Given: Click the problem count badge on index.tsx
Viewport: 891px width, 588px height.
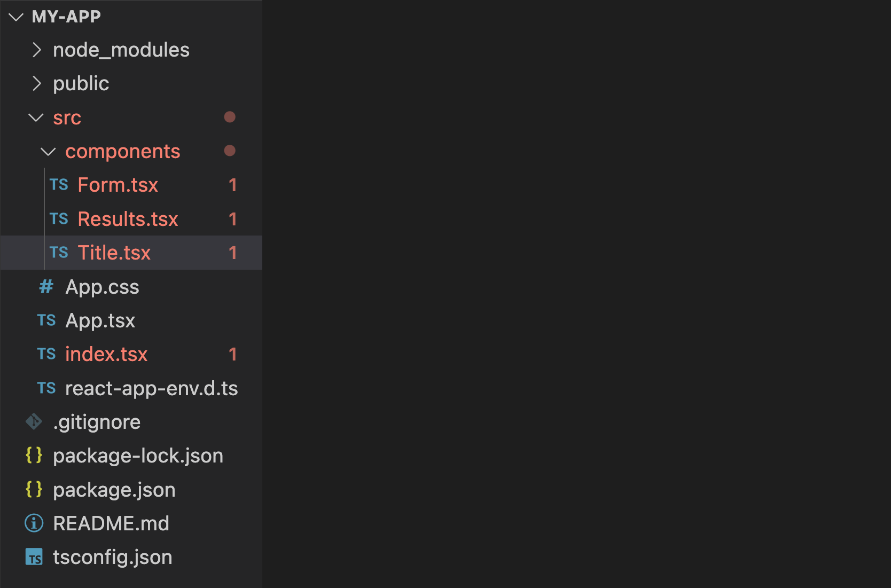Looking at the screenshot, I should point(233,354).
